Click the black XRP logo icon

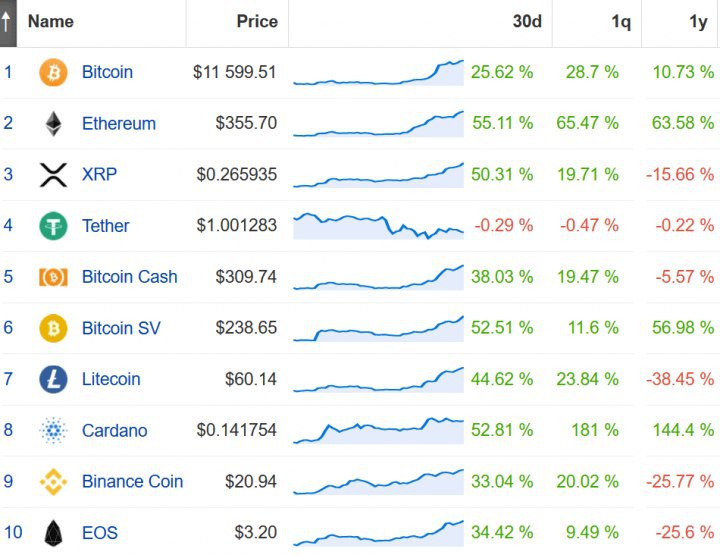tap(53, 175)
